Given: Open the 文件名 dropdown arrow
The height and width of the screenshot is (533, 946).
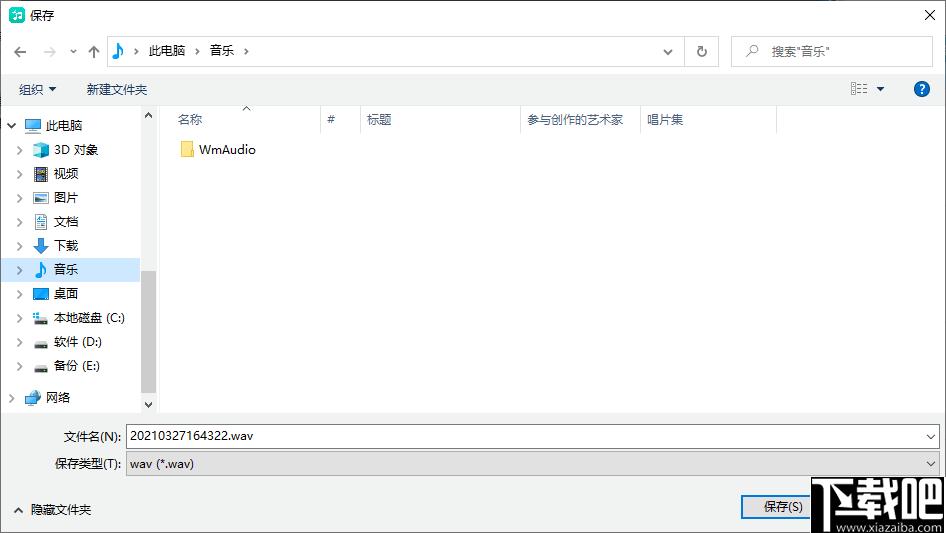Looking at the screenshot, I should (930, 436).
